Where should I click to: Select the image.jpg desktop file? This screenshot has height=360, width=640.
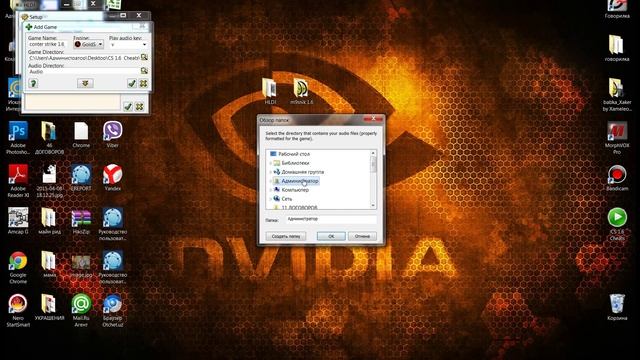tap(81, 266)
